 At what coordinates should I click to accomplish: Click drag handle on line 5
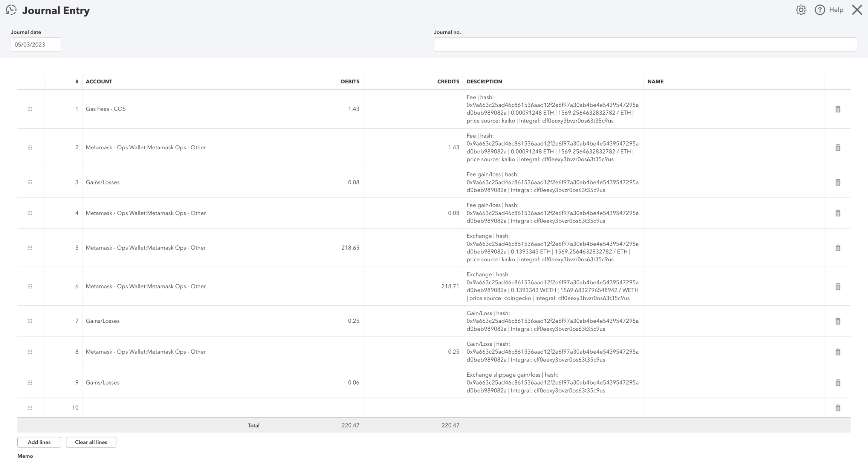click(30, 248)
